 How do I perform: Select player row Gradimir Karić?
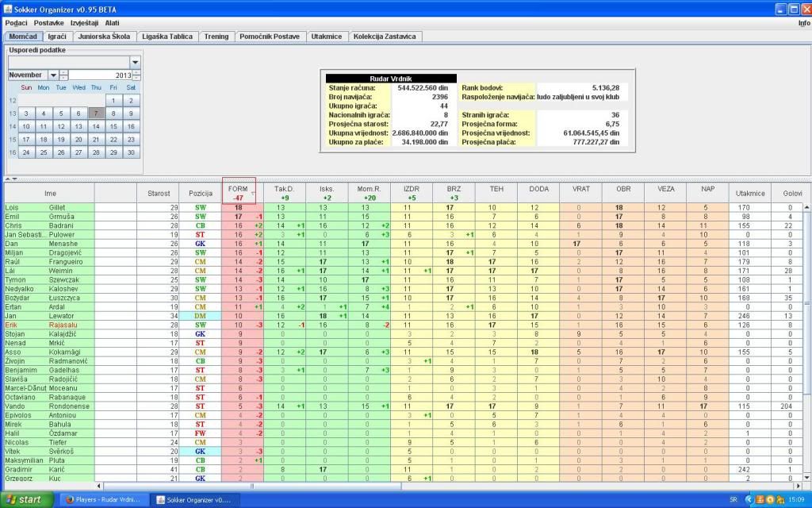coord(404,470)
